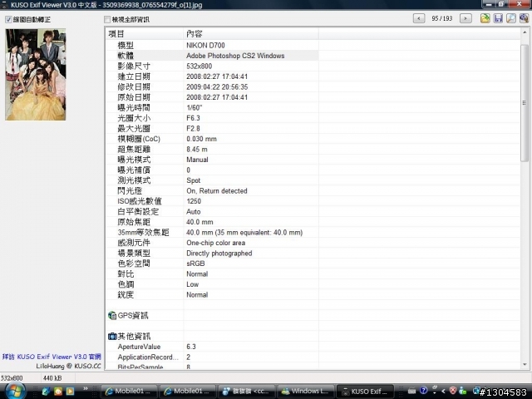Switch to the first Mobile01 taskbar window
Image resolution: width=532 pixels, height=399 pixels.
[130, 392]
